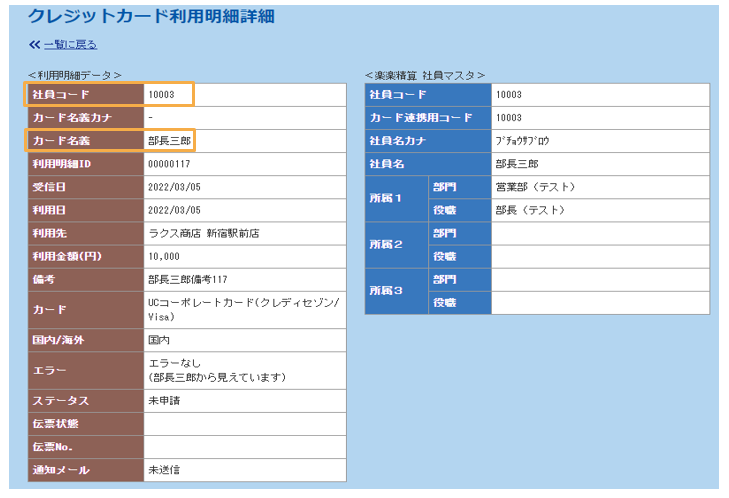Click the 受信日 date value
Screen dimensions: 729x498
(x=174, y=187)
